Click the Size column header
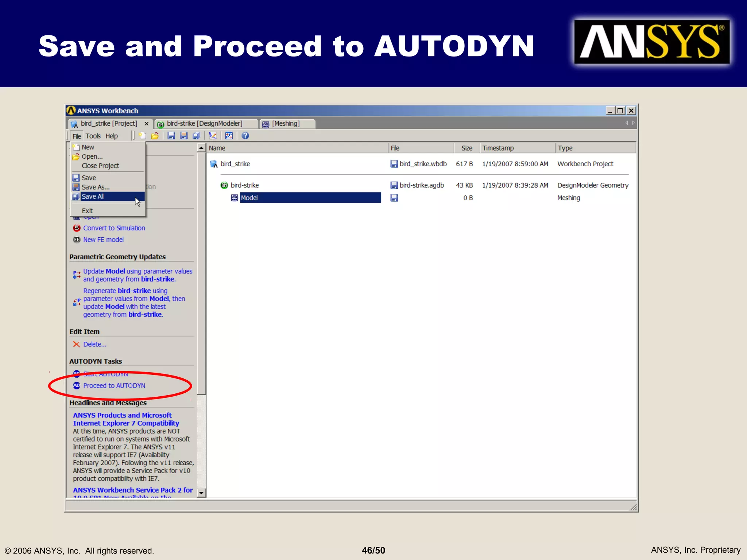The image size is (747, 560). tap(467, 148)
